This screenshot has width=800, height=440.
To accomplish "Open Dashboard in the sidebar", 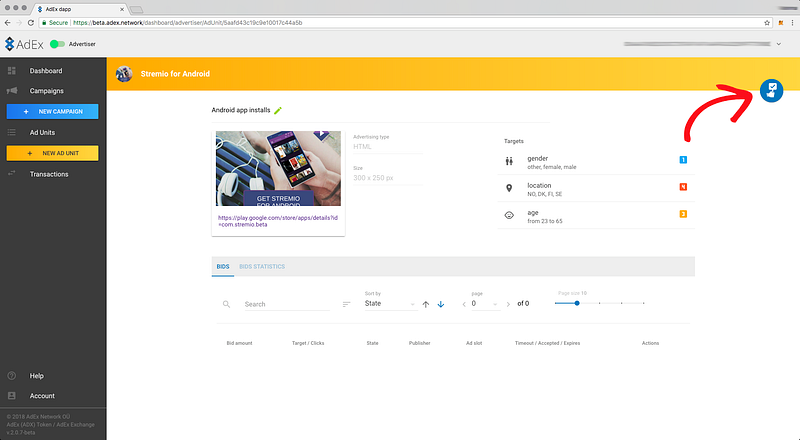I will click(x=46, y=70).
